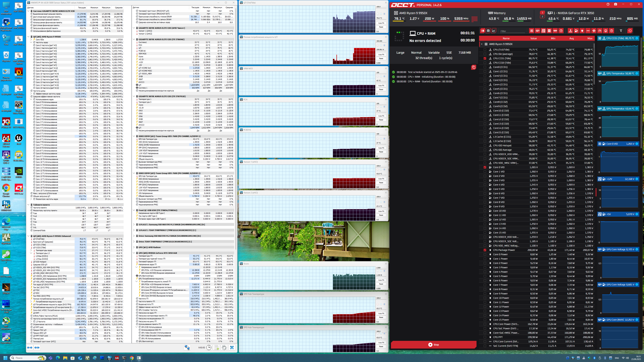644x362 pixels.
Task: Click the HWiNFO settings gear icon
Action: click(224, 347)
